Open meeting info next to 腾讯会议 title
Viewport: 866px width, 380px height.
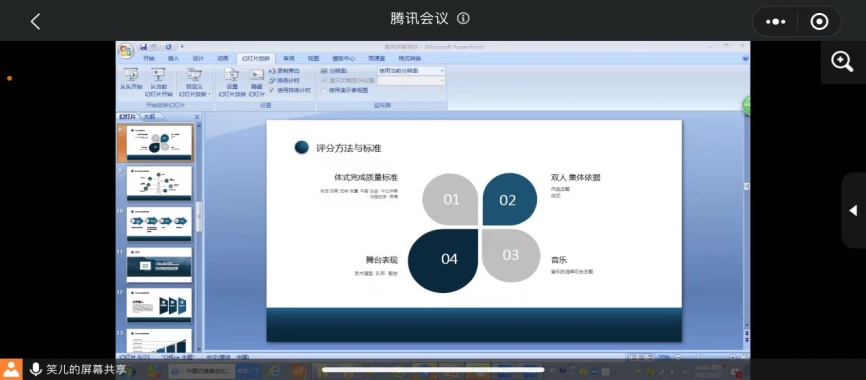(x=463, y=18)
